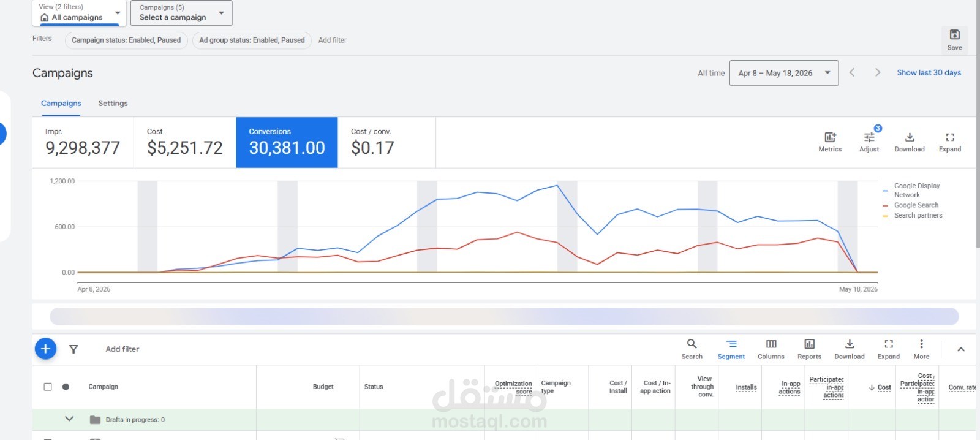Open the table Columns picker
This screenshot has height=440, width=980.
pyautogui.click(x=771, y=349)
